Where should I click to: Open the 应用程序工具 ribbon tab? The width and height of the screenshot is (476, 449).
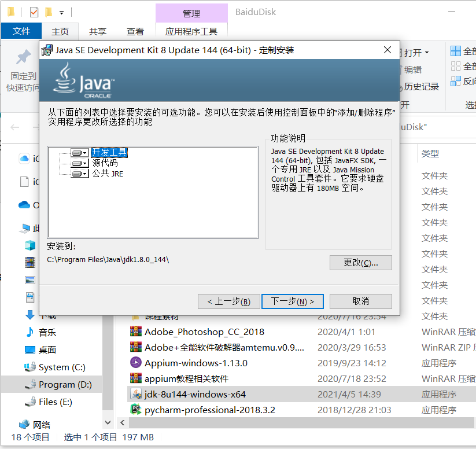pos(191,31)
